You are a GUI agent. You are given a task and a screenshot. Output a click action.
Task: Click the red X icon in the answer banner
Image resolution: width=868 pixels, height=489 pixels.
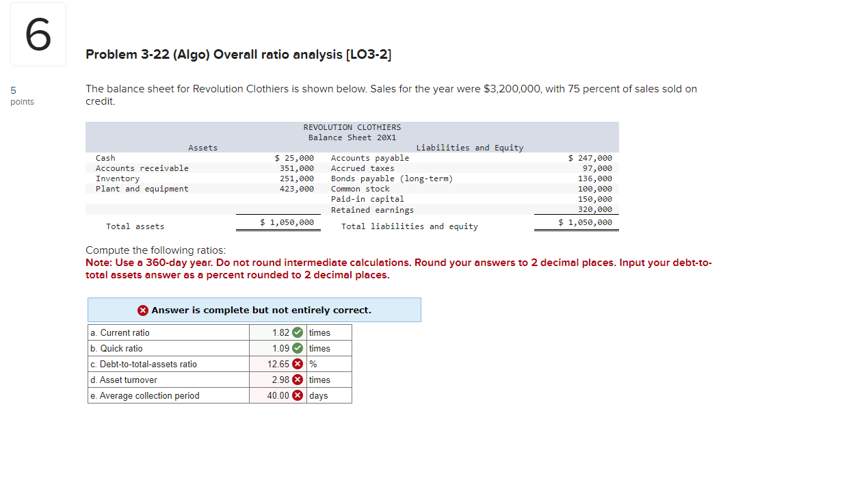(x=143, y=310)
